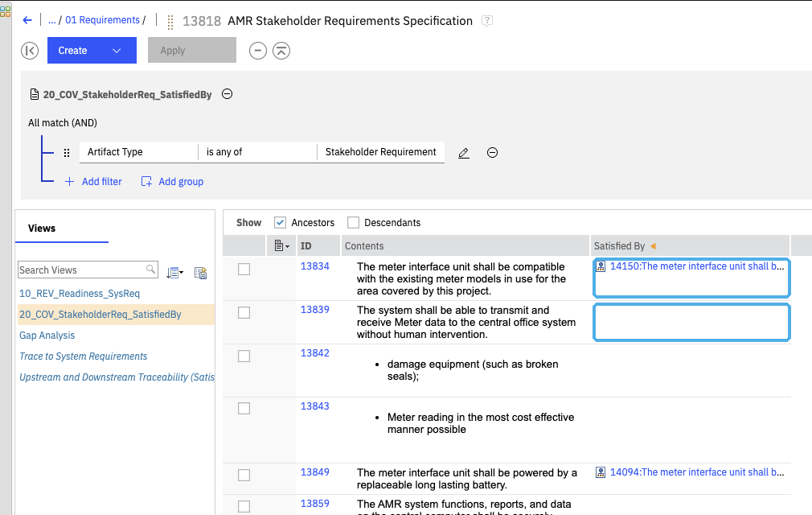This screenshot has width=812, height=515.
Task: Open the Create button dropdown
Action: tap(117, 51)
